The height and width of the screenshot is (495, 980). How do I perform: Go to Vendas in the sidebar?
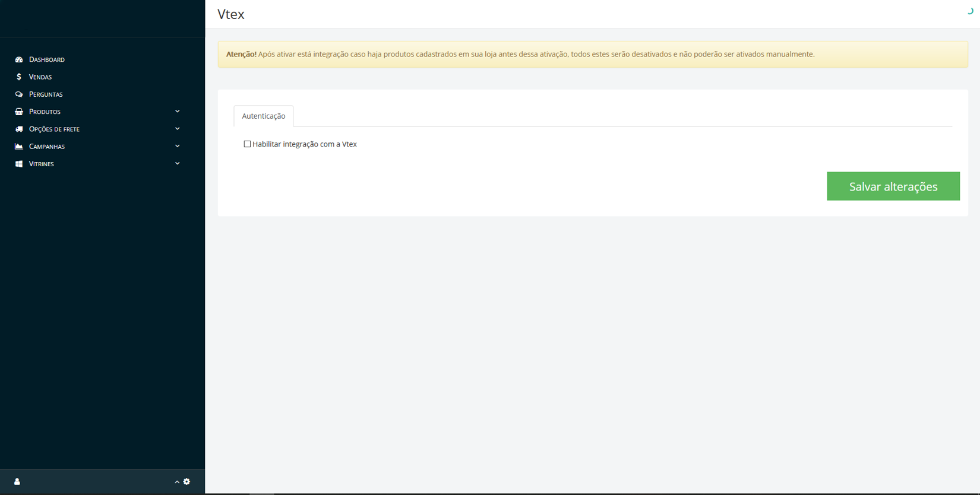pyautogui.click(x=40, y=77)
